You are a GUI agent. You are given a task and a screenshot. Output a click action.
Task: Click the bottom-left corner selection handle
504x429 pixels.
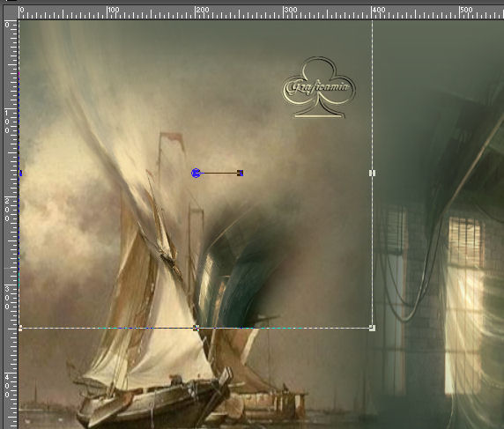(x=20, y=328)
